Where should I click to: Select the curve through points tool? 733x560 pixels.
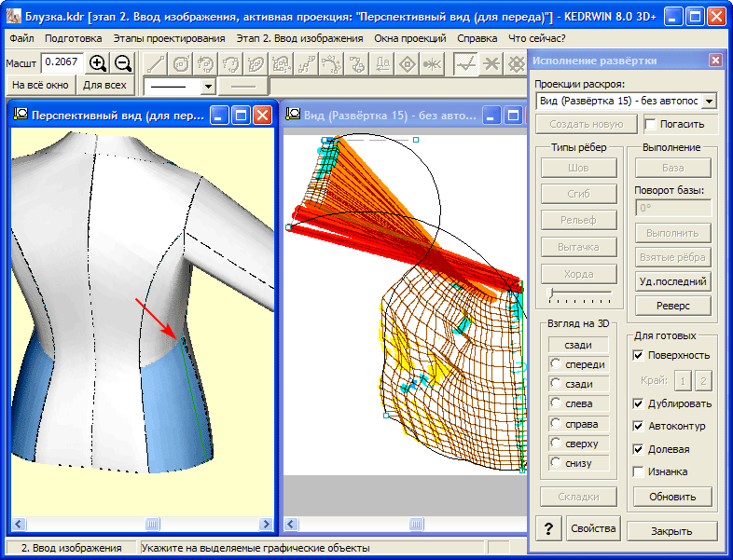click(332, 63)
